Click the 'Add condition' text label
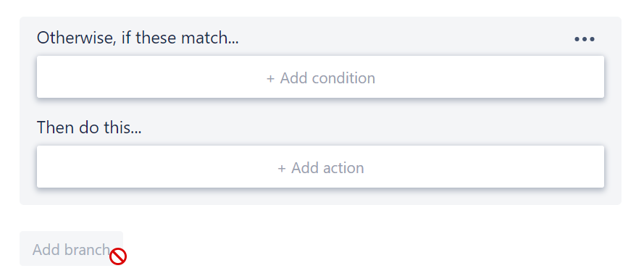This screenshot has width=644, height=276. click(327, 78)
